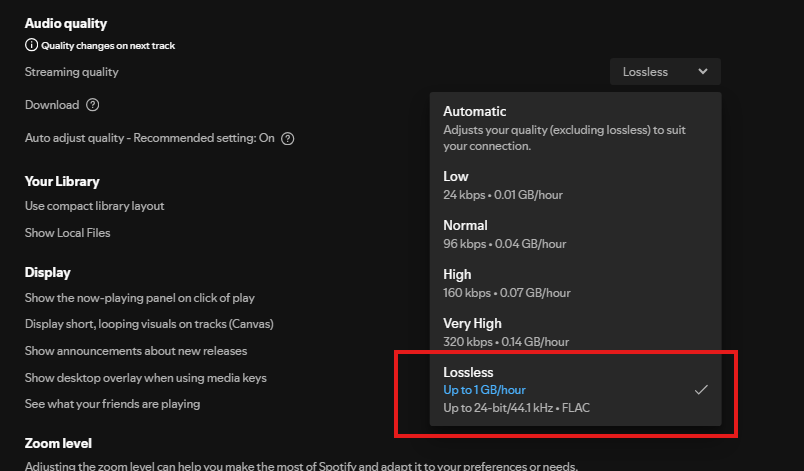
Task: Click the info icon beside Quality changes
Action: click(31, 45)
